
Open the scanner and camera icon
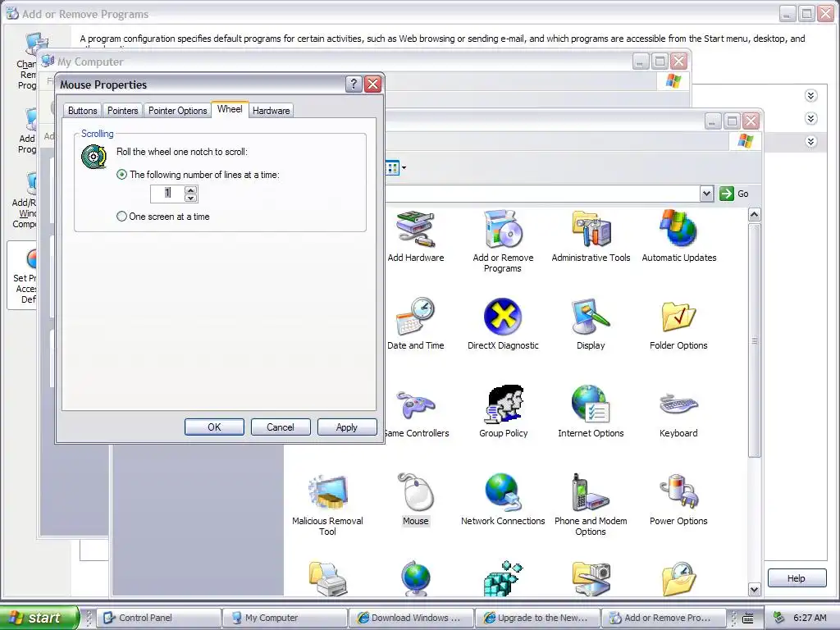(x=591, y=578)
